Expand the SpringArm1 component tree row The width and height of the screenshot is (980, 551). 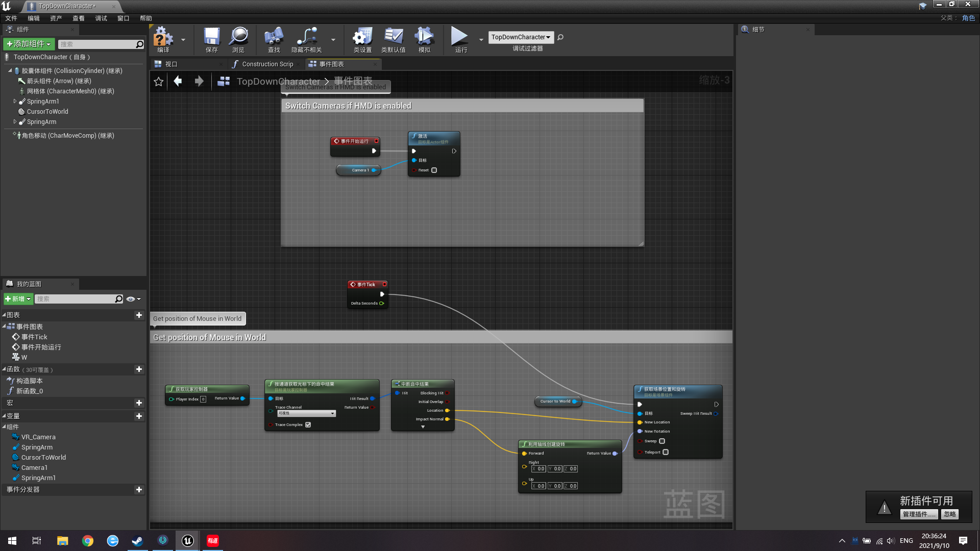15,102
